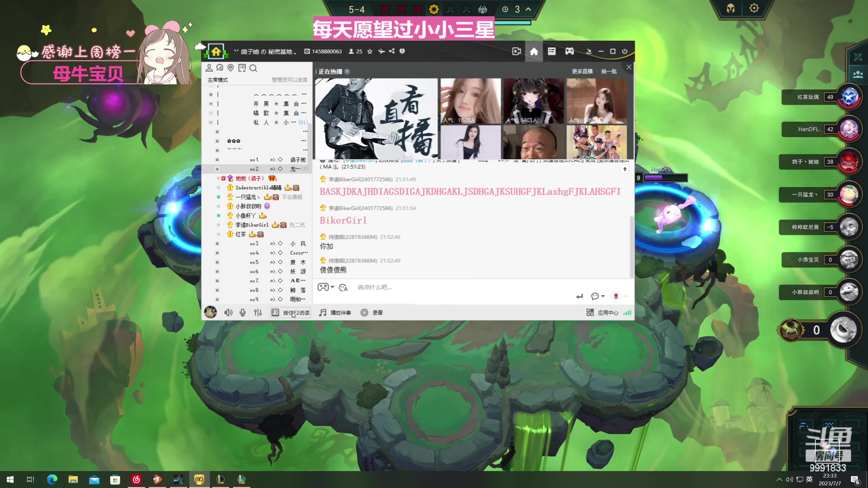Screen dimensions: 868x488
Task: Open 应用中心 app center
Action: (603, 312)
